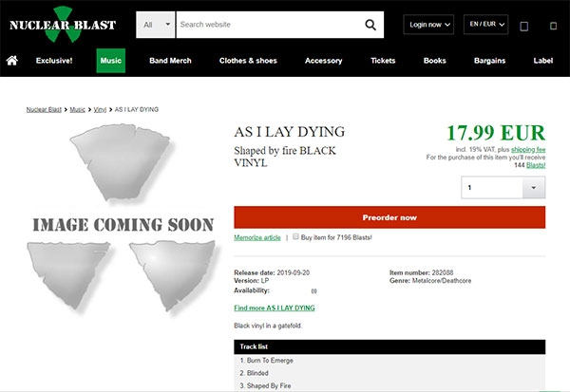570x392 pixels.
Task: Click the rightmost icon in the header
Action: pyautogui.click(x=552, y=26)
